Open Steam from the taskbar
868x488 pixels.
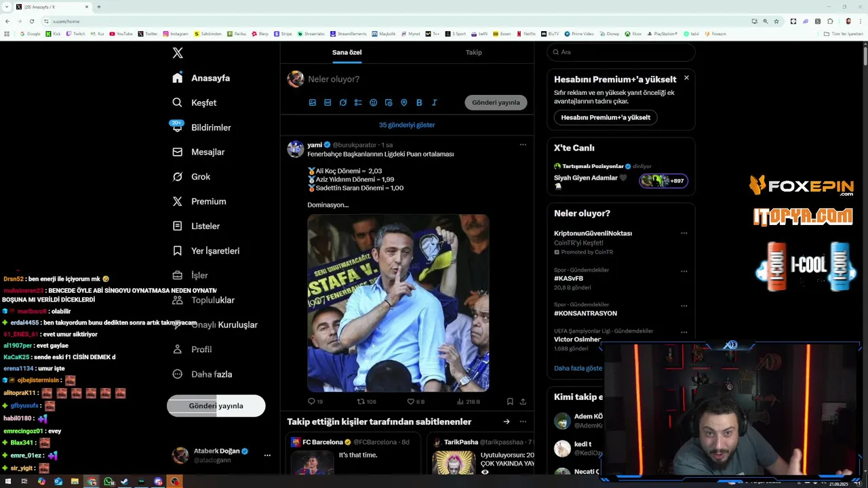click(125, 482)
